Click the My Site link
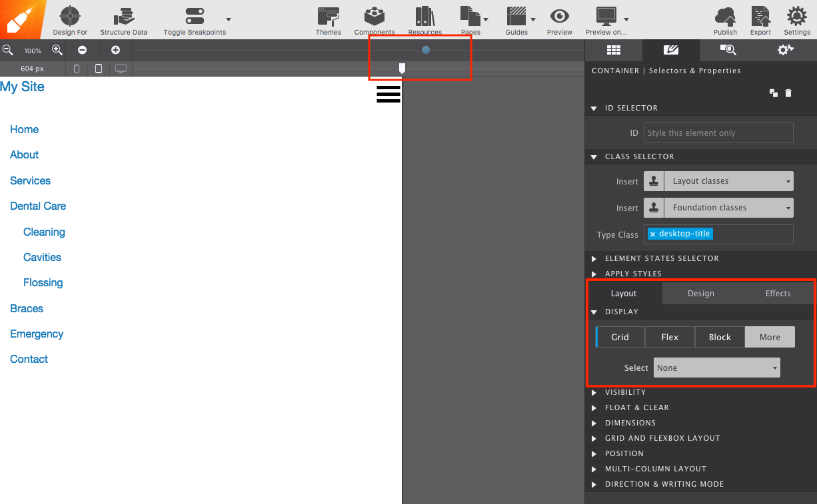817x504 pixels. click(x=22, y=87)
